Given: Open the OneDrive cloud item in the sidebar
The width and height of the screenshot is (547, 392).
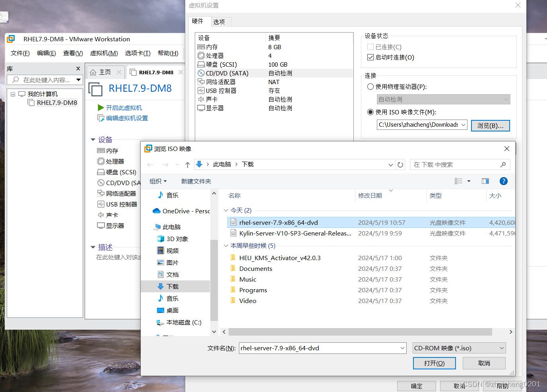Looking at the screenshot, I should point(181,211).
